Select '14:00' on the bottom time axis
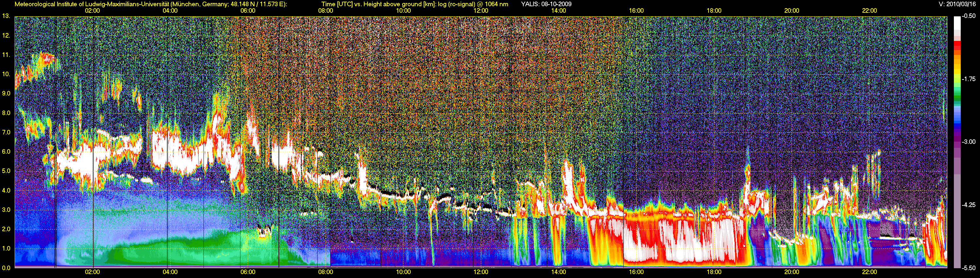Screen dimensions: 980x278 [x=559, y=272]
